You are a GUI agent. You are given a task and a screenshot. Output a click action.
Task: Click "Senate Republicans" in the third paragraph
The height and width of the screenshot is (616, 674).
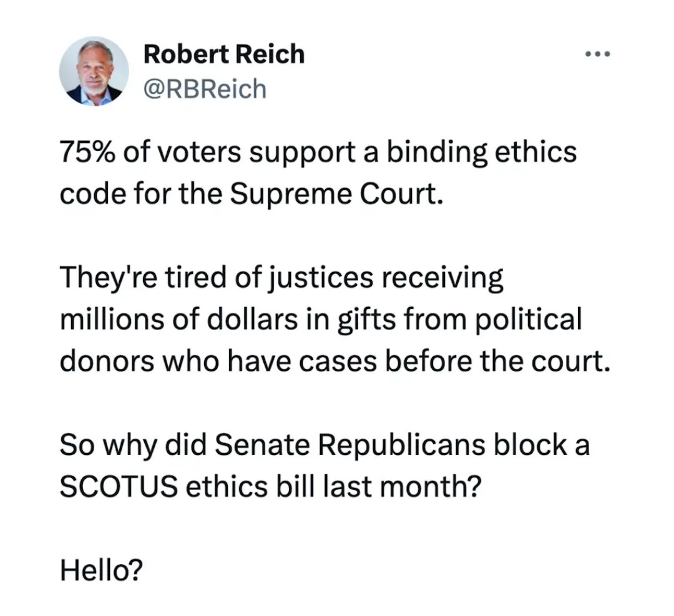point(350,446)
